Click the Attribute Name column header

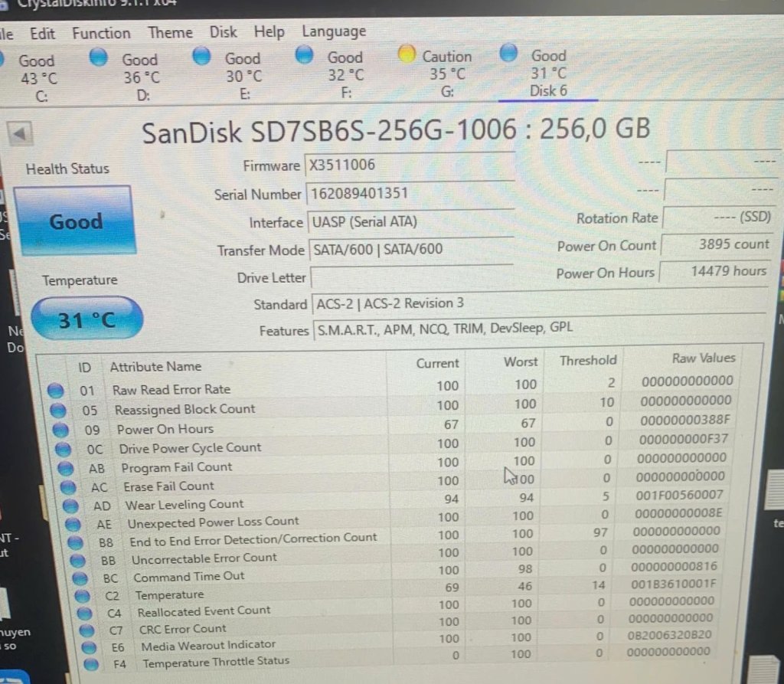pyautogui.click(x=155, y=367)
